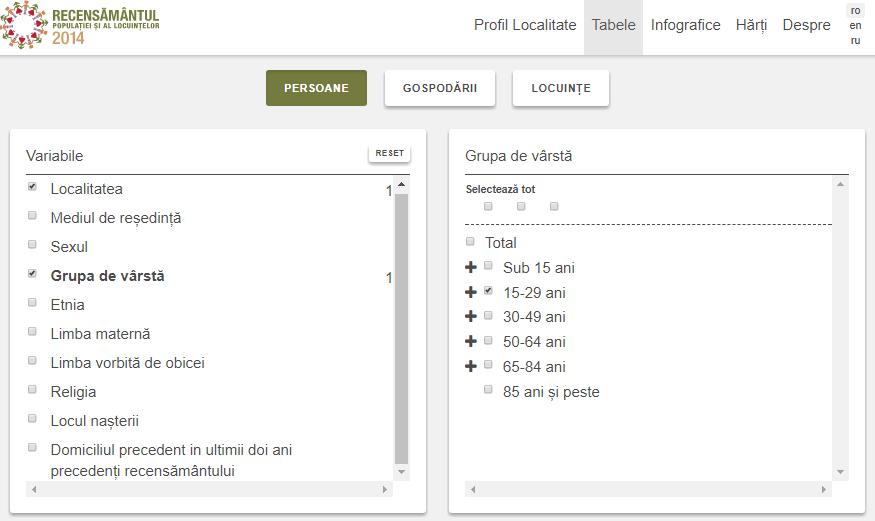875x521 pixels.
Task: Expand the 50-64 ani plus icon
Action: (x=471, y=342)
